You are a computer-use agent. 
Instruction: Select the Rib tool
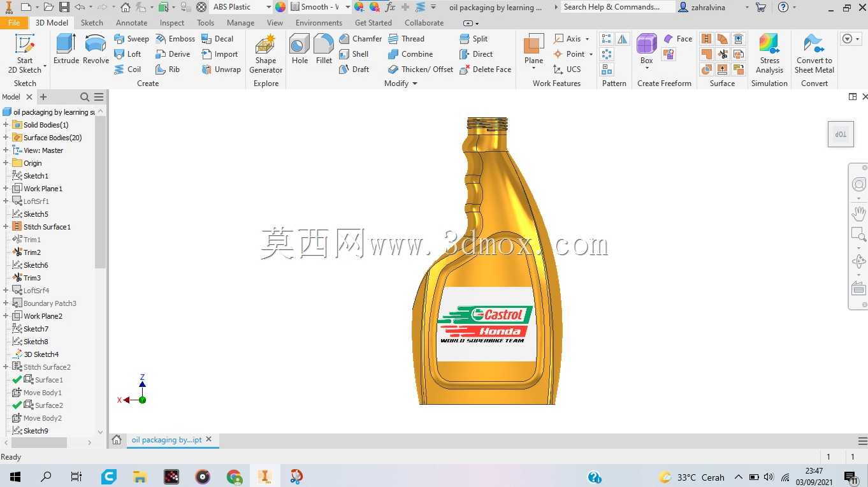coord(168,69)
